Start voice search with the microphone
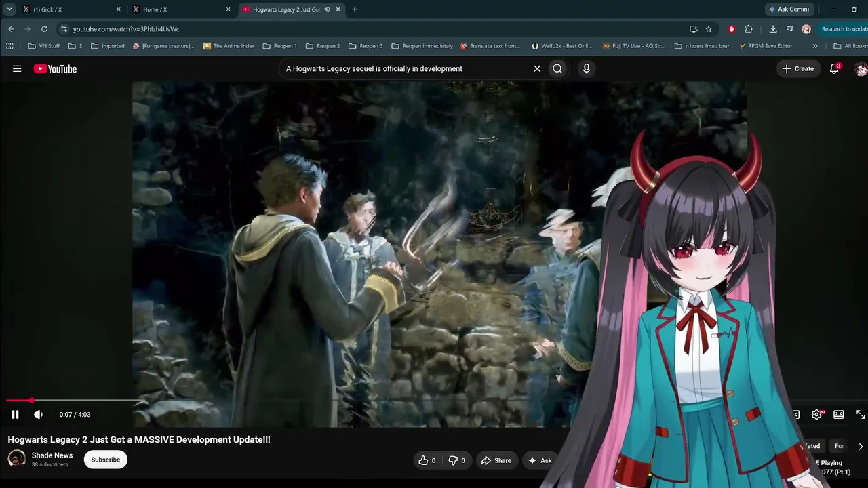Viewport: 868px width, 488px height. 587,68
